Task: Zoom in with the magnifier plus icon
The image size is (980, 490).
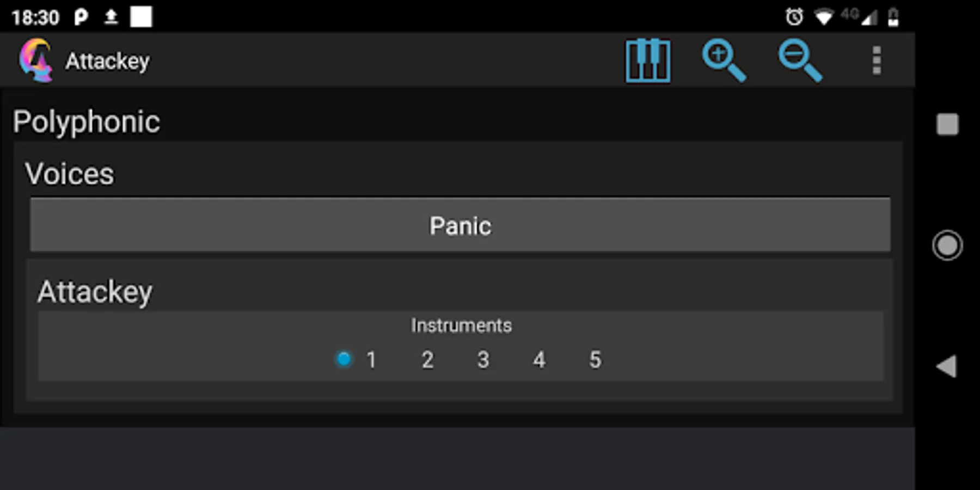Action: click(x=724, y=60)
